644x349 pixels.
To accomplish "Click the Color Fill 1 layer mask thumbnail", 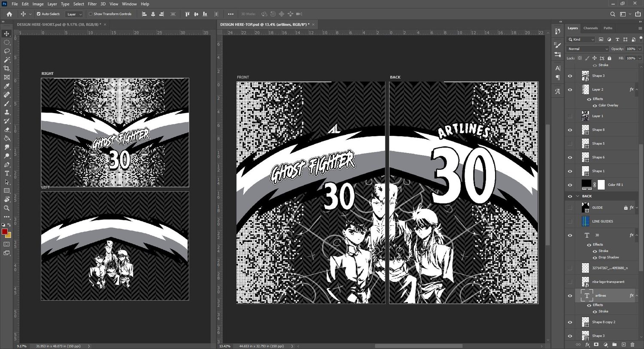I will pyautogui.click(x=601, y=185).
